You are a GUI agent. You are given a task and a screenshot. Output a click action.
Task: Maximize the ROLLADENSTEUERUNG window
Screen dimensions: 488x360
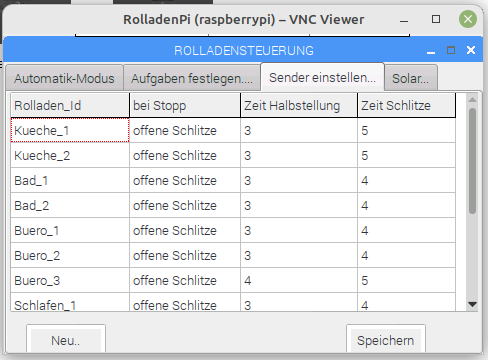451,50
